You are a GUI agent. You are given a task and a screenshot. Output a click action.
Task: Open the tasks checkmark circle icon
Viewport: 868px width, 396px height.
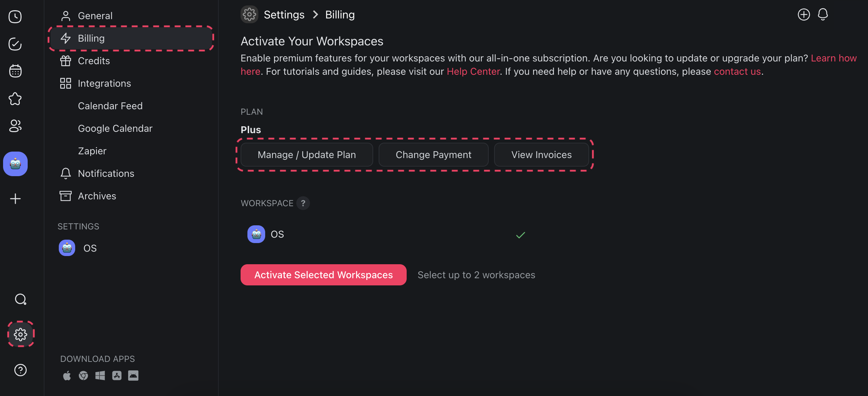point(15,44)
